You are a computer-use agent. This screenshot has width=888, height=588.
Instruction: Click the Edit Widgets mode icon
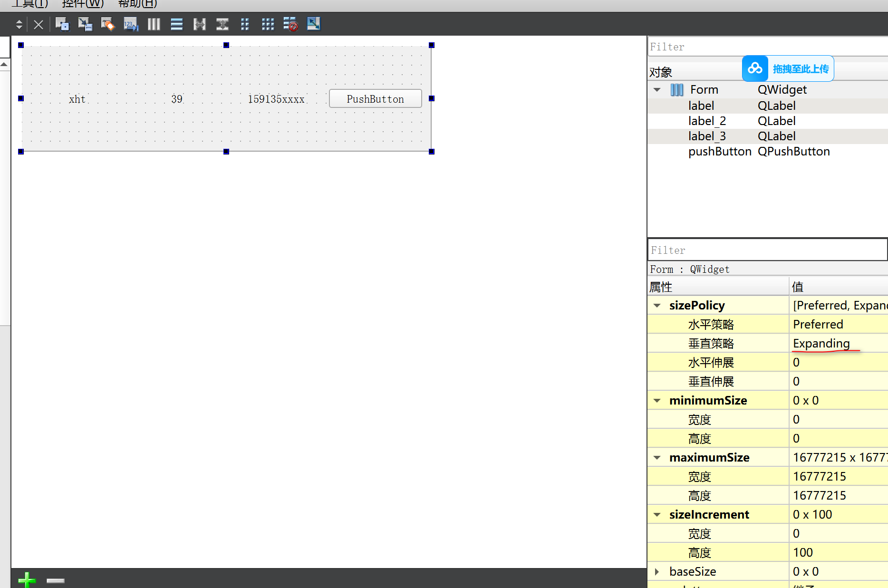[x=62, y=24]
